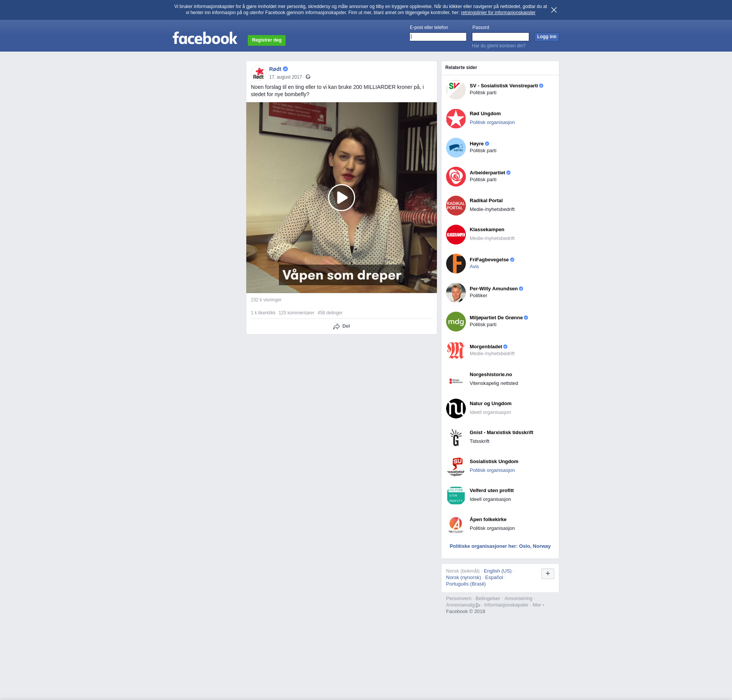
Task: Click the Facebook logo
Action: [x=205, y=38]
